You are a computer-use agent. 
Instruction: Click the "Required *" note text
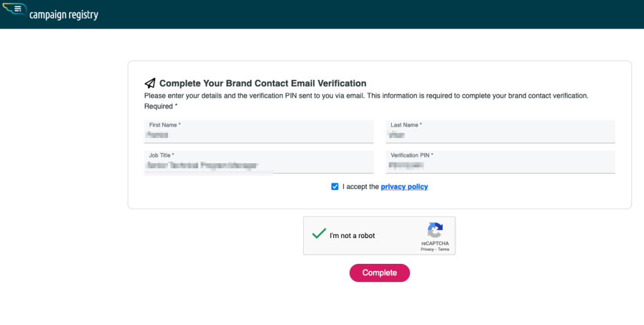coord(161,106)
